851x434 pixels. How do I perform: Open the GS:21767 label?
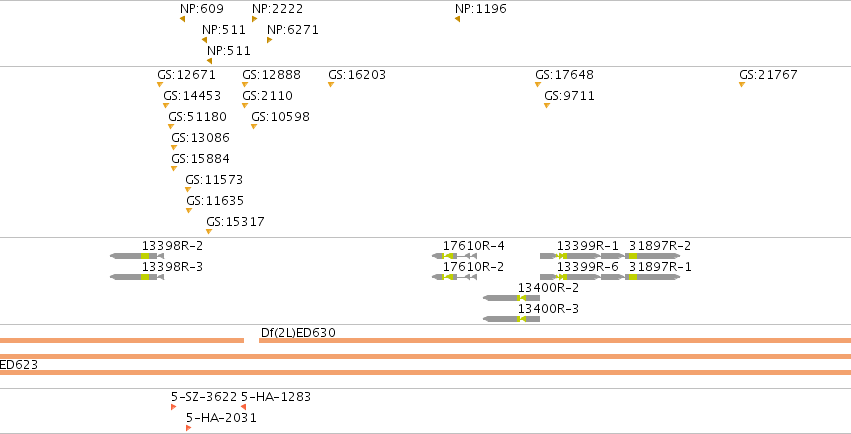coord(769,74)
